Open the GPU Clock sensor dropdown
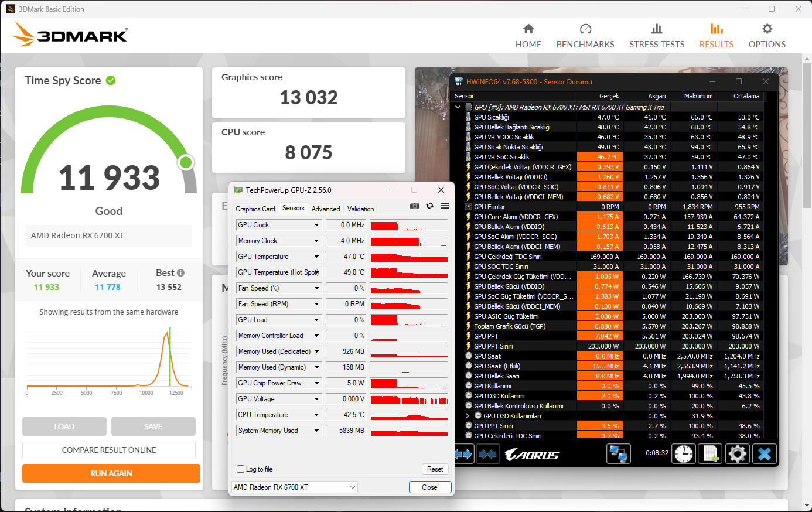This screenshot has width=812, height=512. (x=316, y=225)
